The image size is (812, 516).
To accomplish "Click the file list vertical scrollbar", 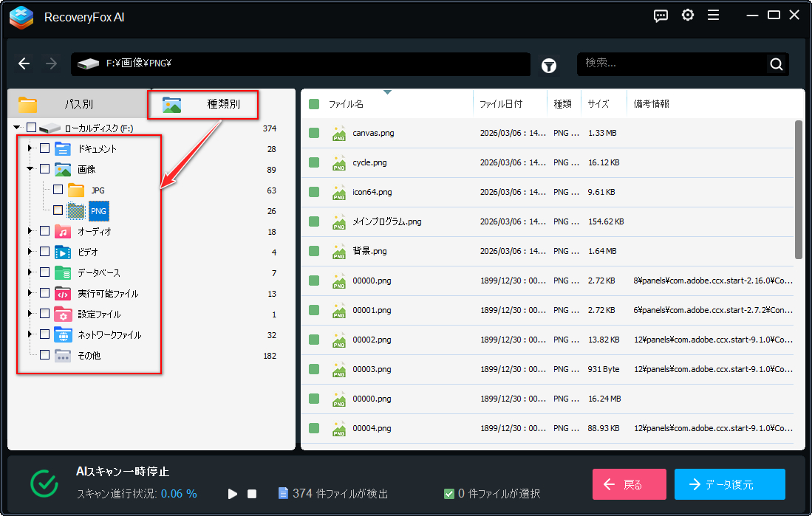I will click(x=799, y=190).
